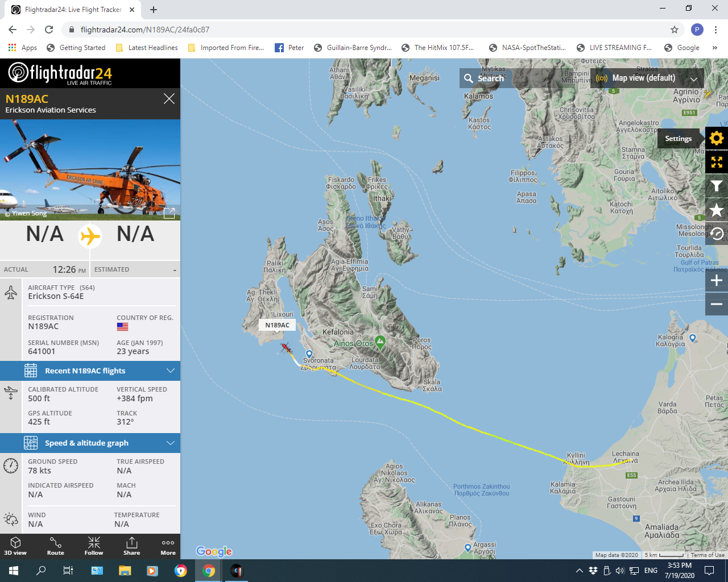Go back to previous page
Screen dimensions: 728x582
[13, 30]
